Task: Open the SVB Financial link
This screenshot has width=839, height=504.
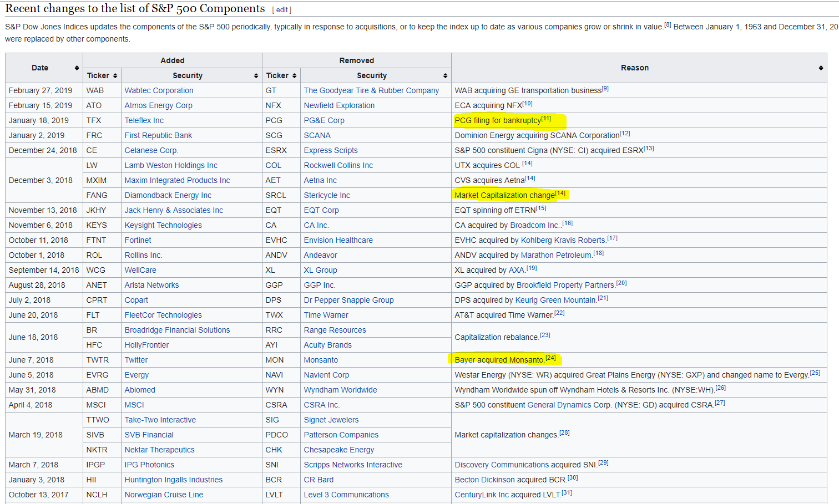Action: click(x=149, y=435)
